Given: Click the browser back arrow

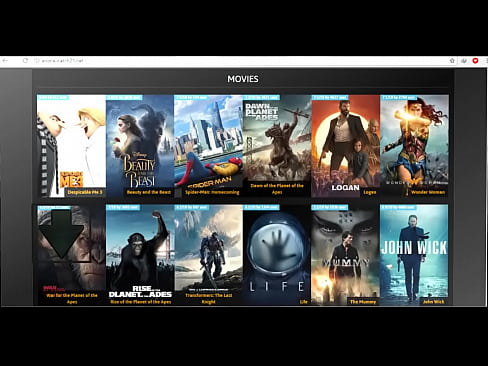Looking at the screenshot, I should pyautogui.click(x=5, y=61).
